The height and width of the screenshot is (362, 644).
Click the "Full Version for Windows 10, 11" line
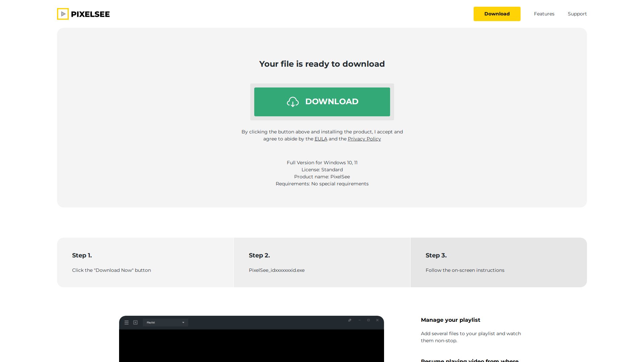(322, 163)
